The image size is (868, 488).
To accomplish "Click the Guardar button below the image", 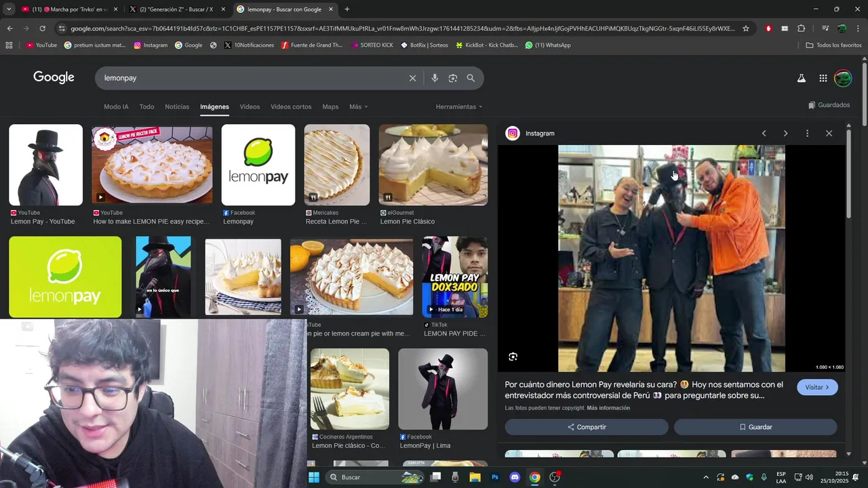I will (755, 427).
